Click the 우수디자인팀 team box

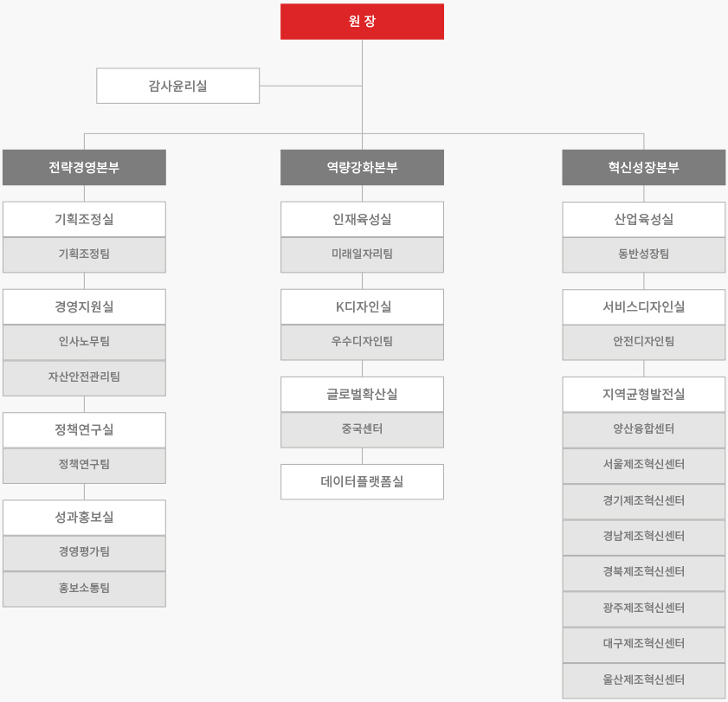coord(362,342)
